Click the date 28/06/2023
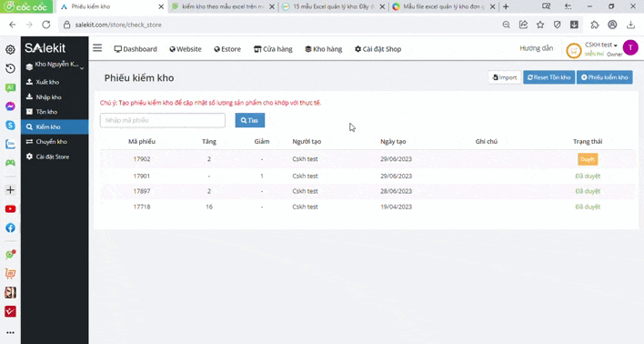 tap(396, 191)
